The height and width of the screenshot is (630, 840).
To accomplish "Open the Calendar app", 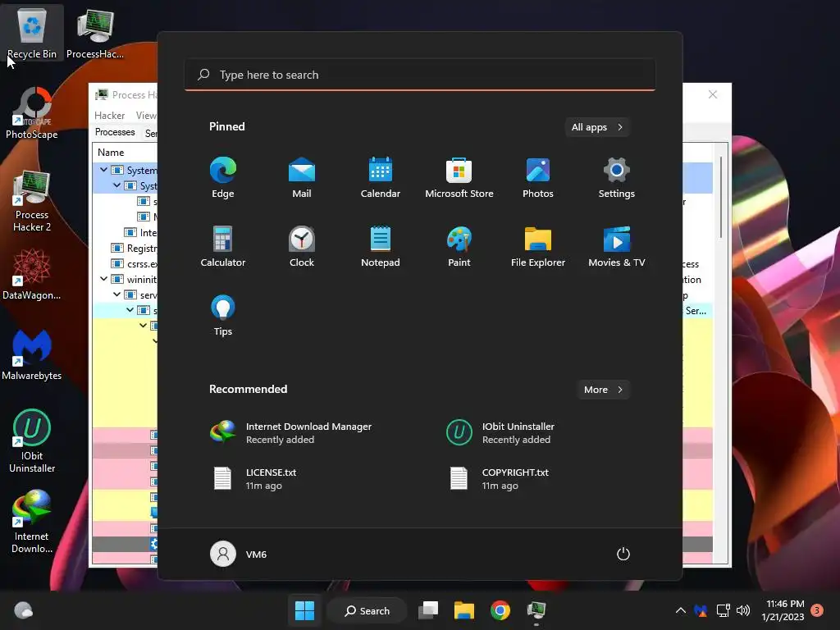I will tap(381, 178).
